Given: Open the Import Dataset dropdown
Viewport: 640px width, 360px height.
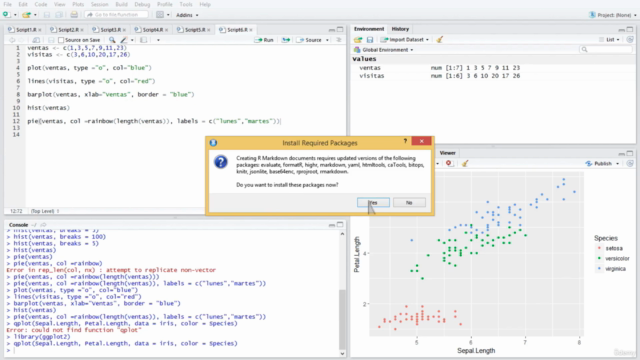Looking at the screenshot, I should (404, 40).
